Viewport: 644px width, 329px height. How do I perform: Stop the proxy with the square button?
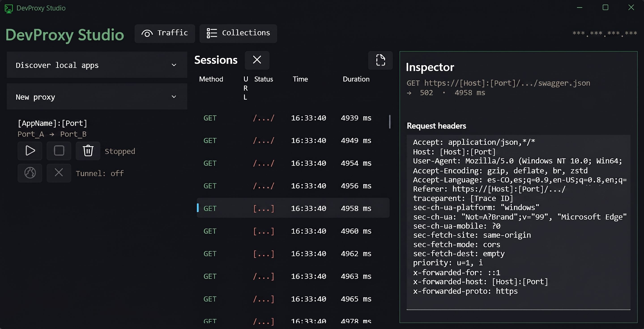(x=59, y=151)
